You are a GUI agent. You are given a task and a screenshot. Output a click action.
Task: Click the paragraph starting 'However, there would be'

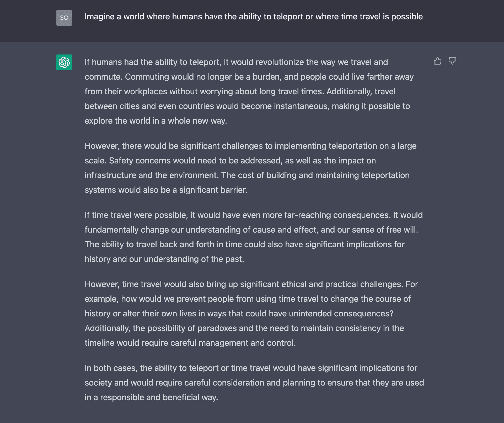coord(250,168)
